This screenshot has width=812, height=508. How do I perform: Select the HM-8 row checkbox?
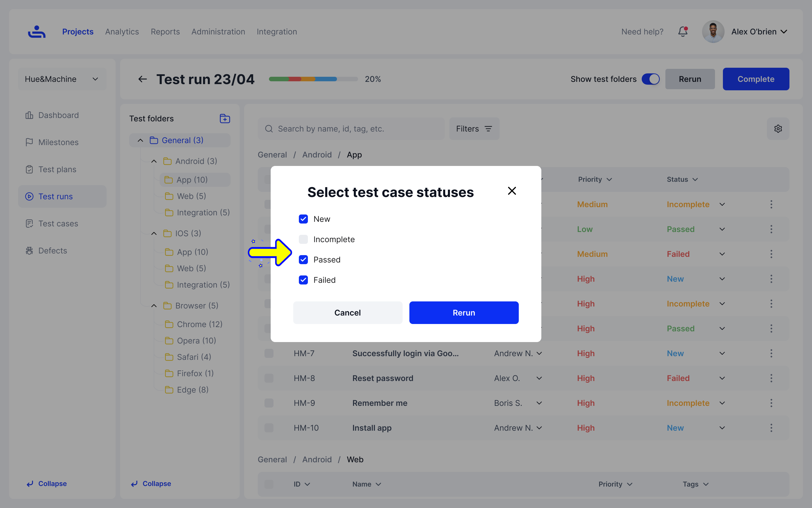pos(269,378)
